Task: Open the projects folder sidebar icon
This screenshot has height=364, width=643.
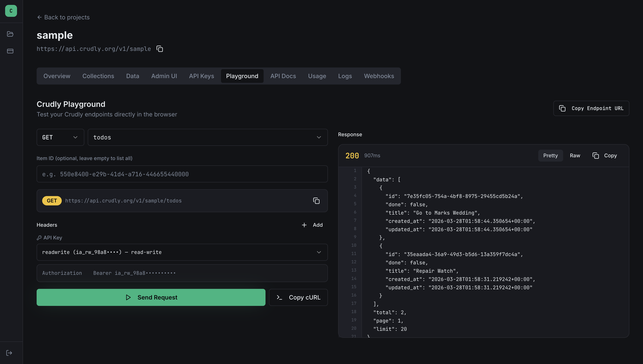Action: point(10,34)
